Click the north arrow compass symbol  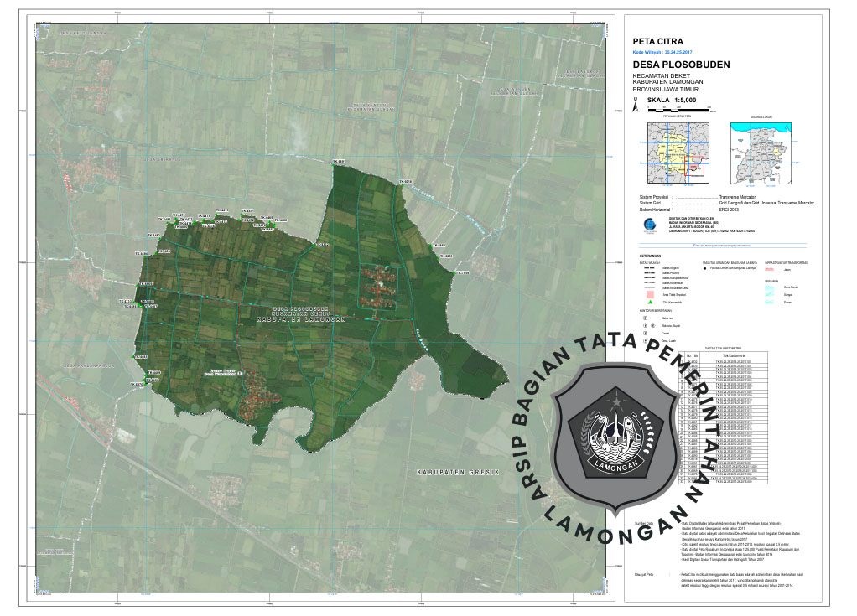click(x=636, y=106)
